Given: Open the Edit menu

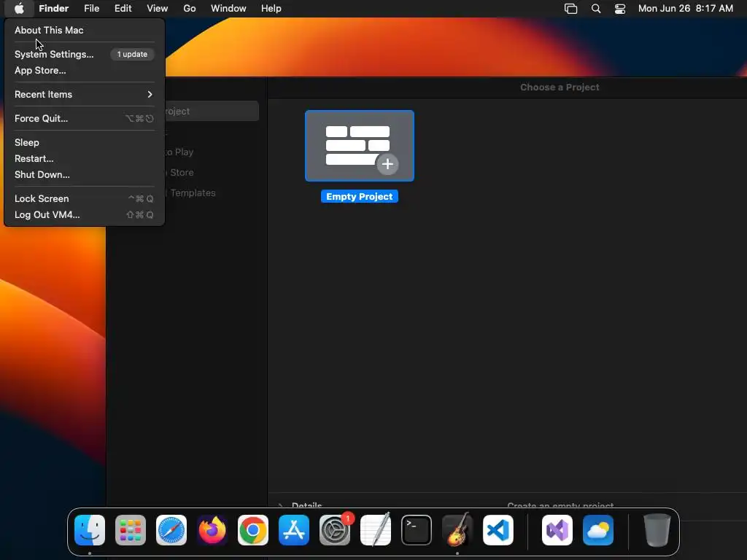Looking at the screenshot, I should [123, 9].
